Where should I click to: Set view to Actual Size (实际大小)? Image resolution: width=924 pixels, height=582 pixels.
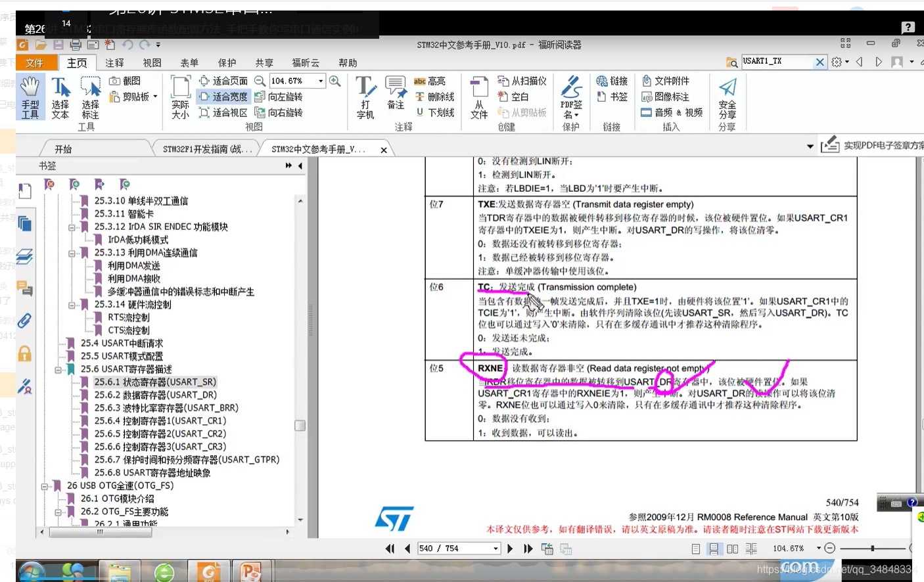click(180, 97)
